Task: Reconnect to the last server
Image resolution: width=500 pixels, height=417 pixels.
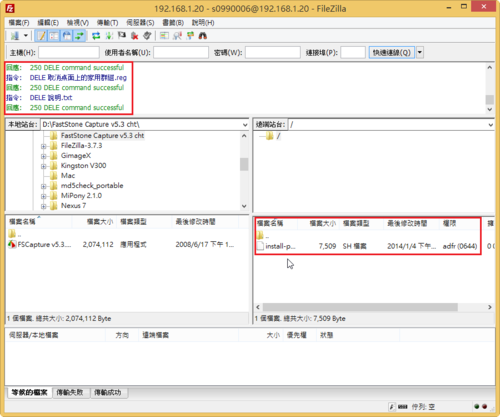Action: pos(147,36)
